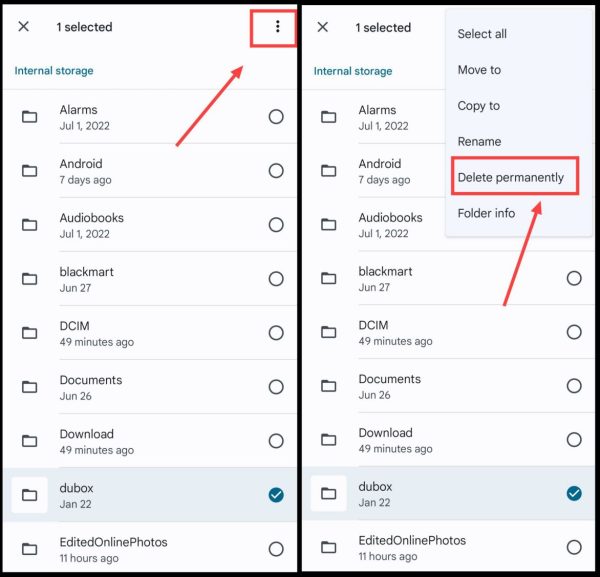
Task: Choose Rename from the menu
Action: point(479,142)
